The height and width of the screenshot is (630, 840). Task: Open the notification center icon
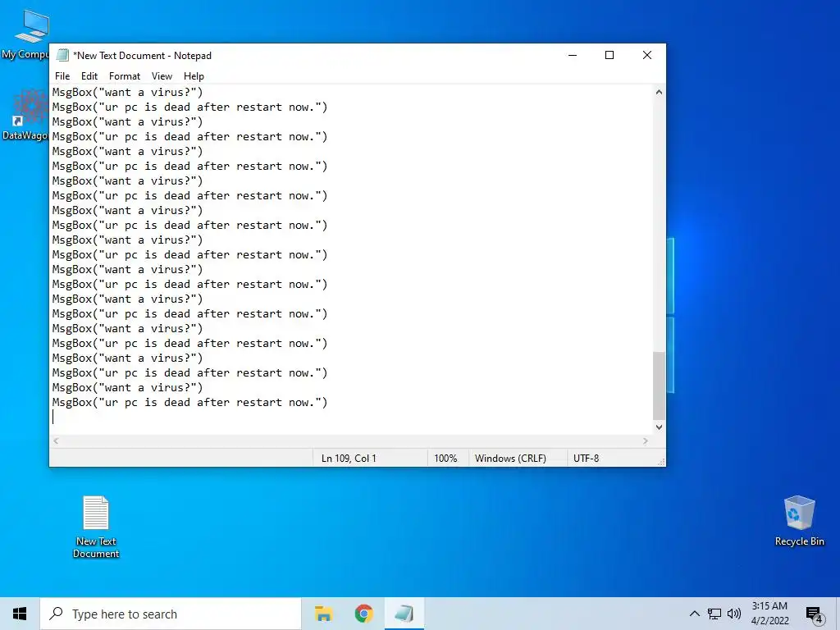(x=815, y=615)
